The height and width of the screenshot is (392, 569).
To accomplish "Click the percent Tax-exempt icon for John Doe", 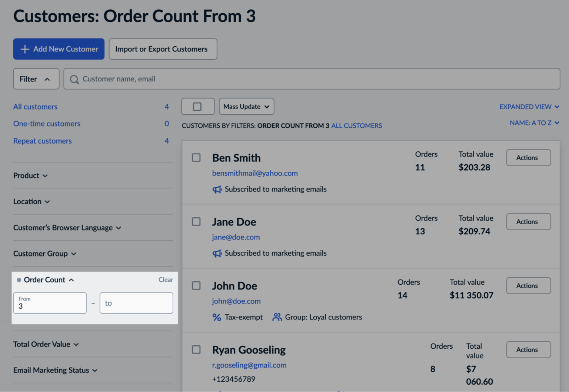I will (x=217, y=317).
